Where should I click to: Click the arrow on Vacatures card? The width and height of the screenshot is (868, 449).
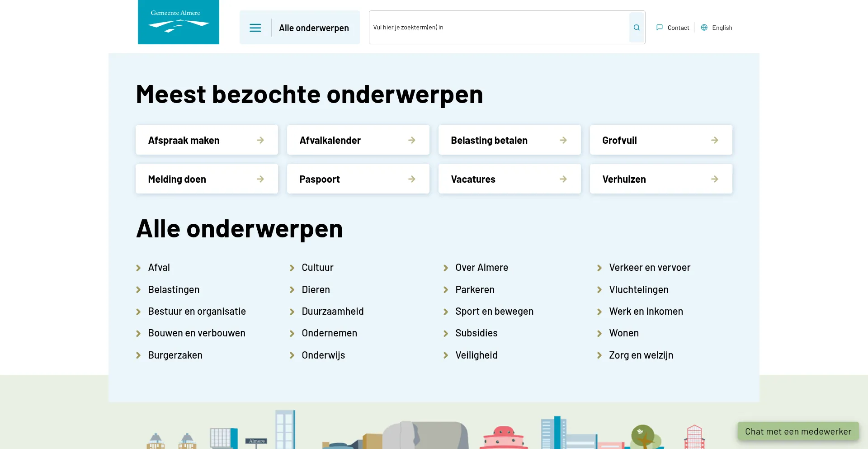563,179
